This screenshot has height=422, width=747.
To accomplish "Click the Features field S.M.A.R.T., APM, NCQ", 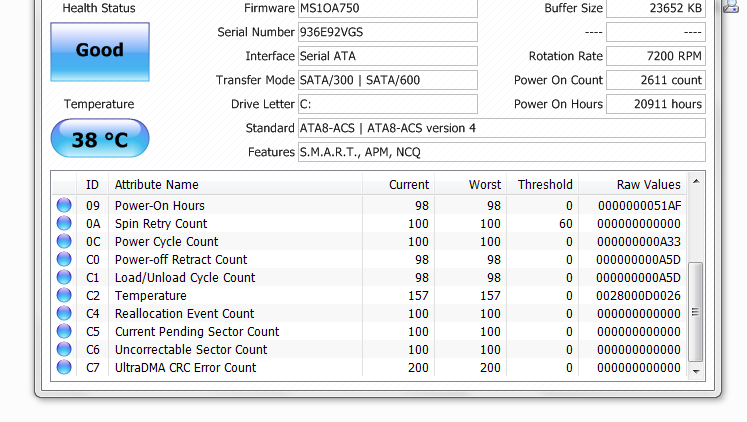I will [502, 152].
